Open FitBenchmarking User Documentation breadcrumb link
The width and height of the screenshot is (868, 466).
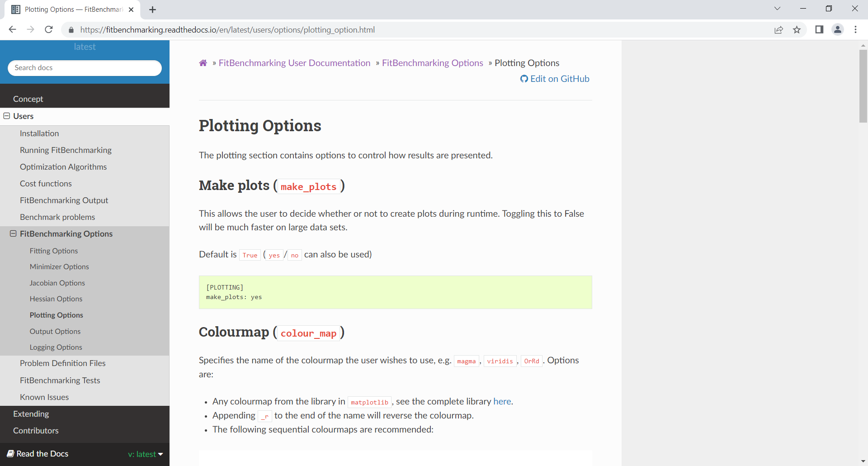(294, 63)
